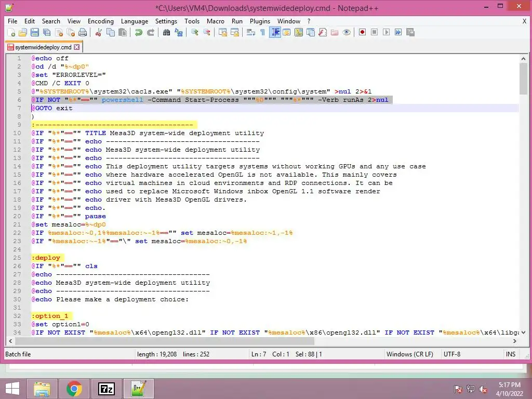Show the Document Map panel
Screen dimensions: 532x399
299,32
